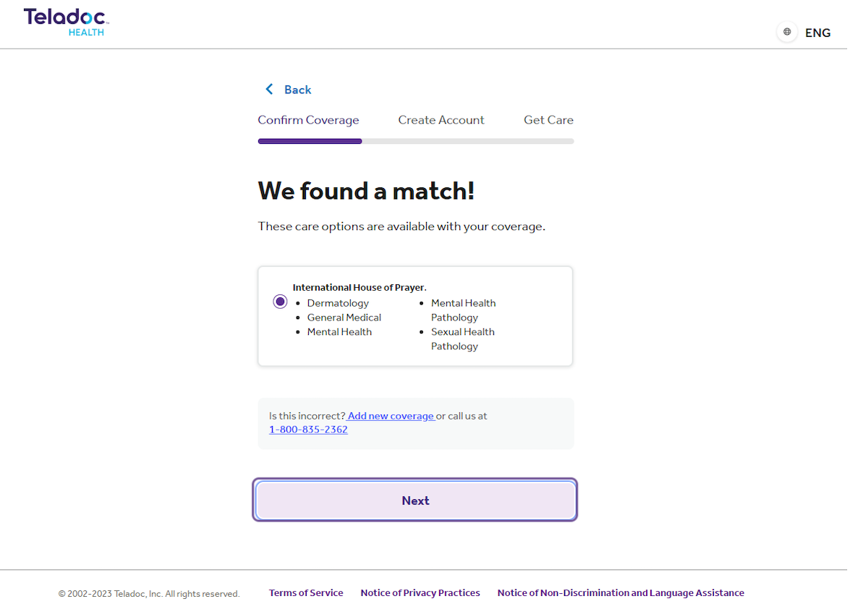Open the ENG language selector
The height and width of the screenshot is (604, 868).
click(x=817, y=33)
